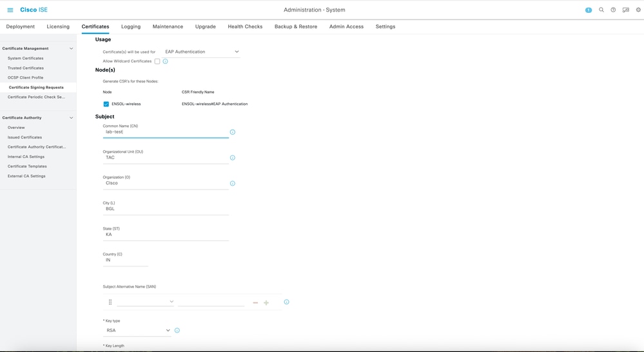
Task: Open the settings gear icon
Action: point(638,10)
